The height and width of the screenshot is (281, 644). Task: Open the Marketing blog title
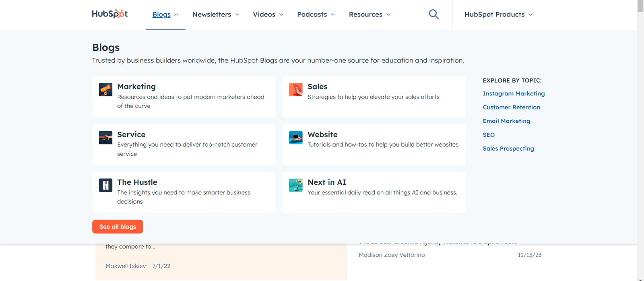[x=136, y=87]
